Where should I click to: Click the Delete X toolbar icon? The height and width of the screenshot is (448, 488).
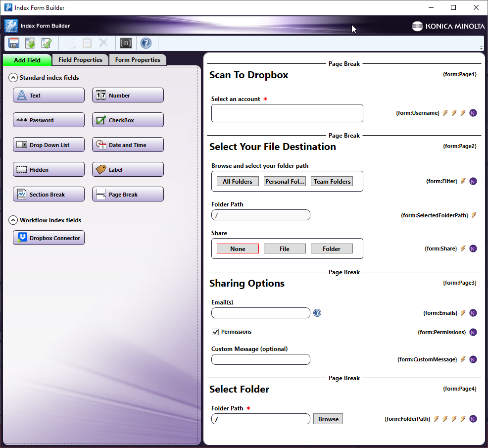103,43
